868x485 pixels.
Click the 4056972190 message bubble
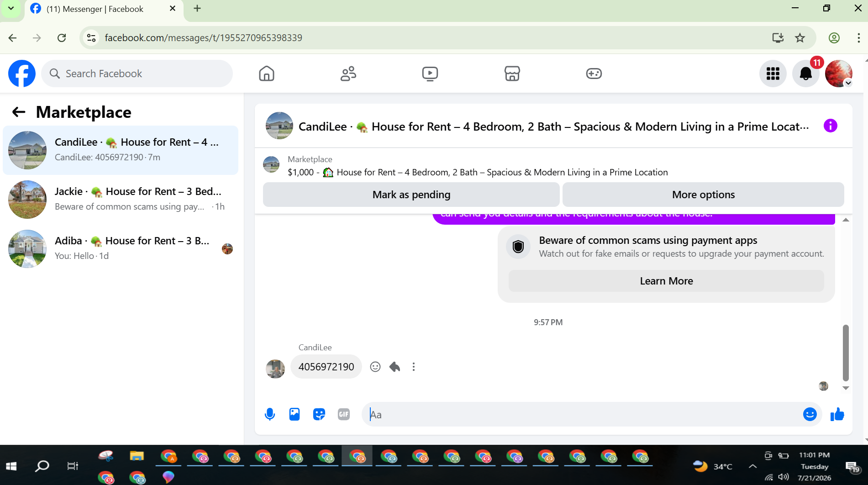pos(326,367)
